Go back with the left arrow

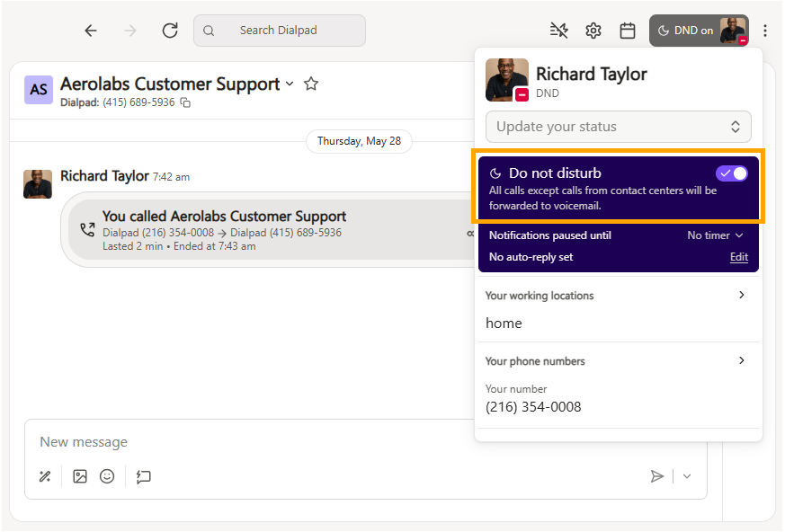point(91,31)
